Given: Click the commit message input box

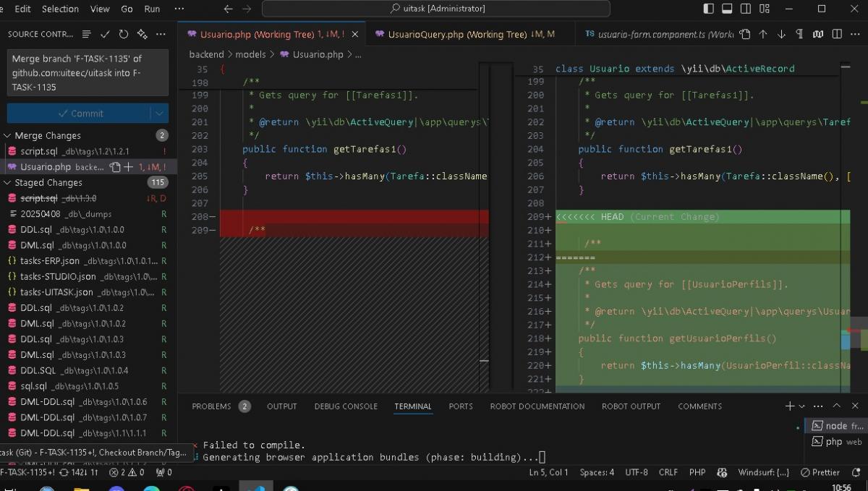Looking at the screenshot, I should coord(87,72).
